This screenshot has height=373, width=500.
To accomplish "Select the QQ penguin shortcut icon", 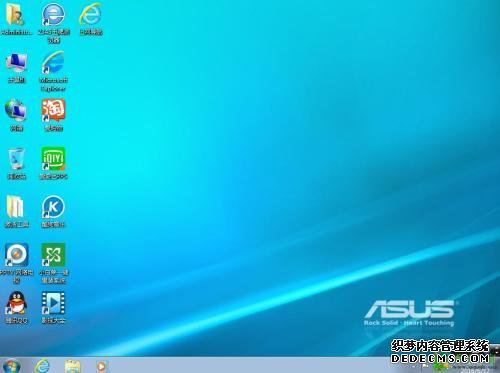I will tap(16, 307).
